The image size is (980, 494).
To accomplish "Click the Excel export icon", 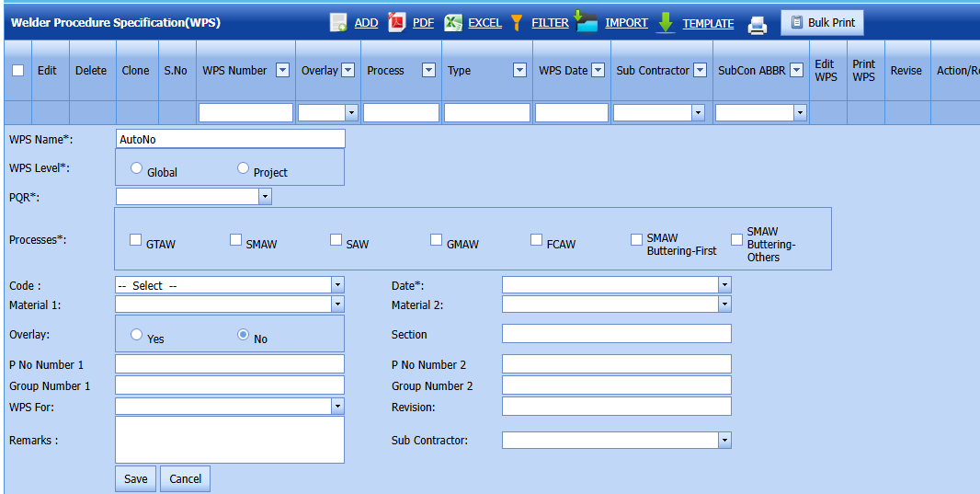I will (453, 23).
